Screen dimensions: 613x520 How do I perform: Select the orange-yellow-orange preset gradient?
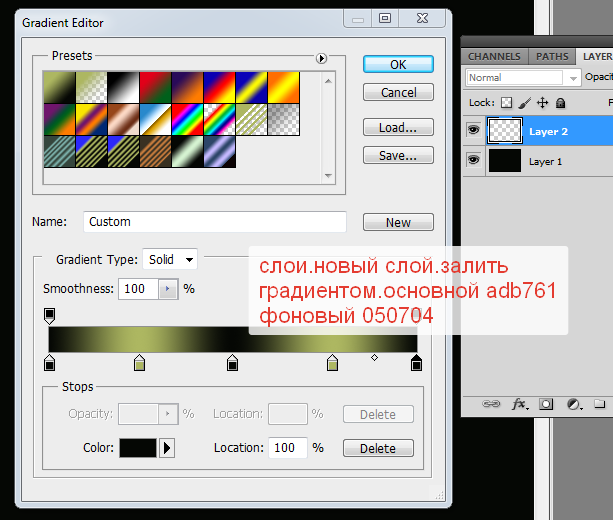click(x=284, y=88)
